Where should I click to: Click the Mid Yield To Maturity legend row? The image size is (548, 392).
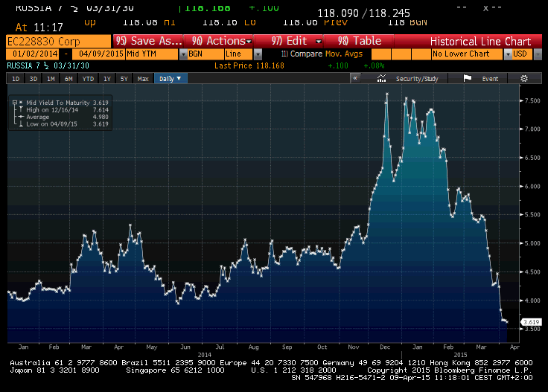(x=60, y=103)
